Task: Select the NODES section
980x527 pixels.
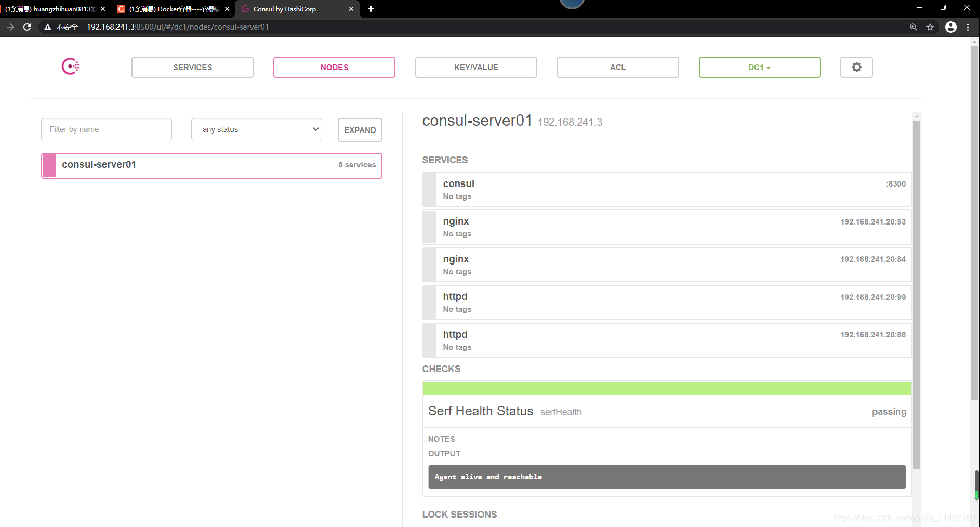Action: tap(334, 67)
